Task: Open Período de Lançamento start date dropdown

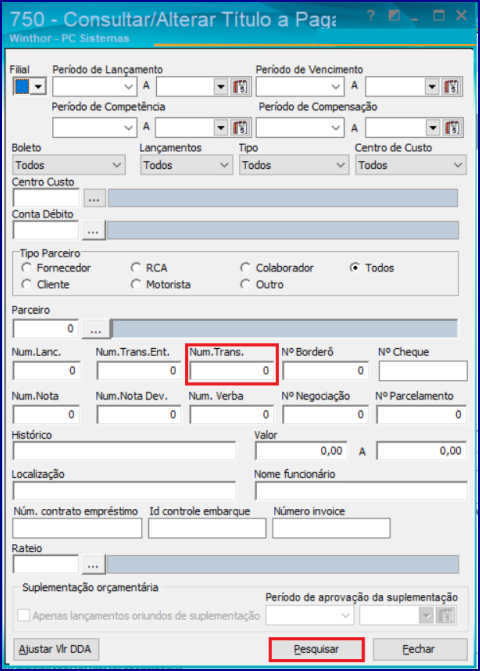Action: [128, 87]
